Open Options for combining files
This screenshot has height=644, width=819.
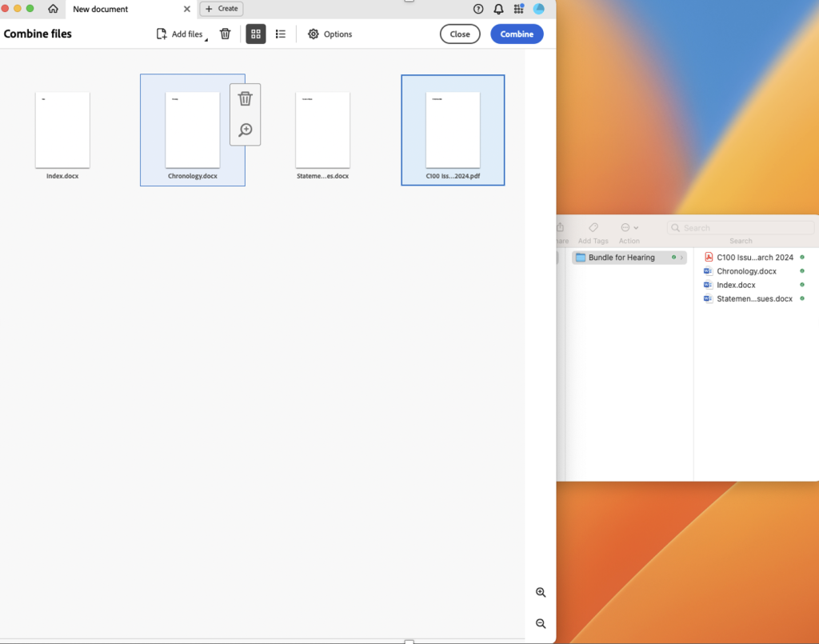coord(330,34)
